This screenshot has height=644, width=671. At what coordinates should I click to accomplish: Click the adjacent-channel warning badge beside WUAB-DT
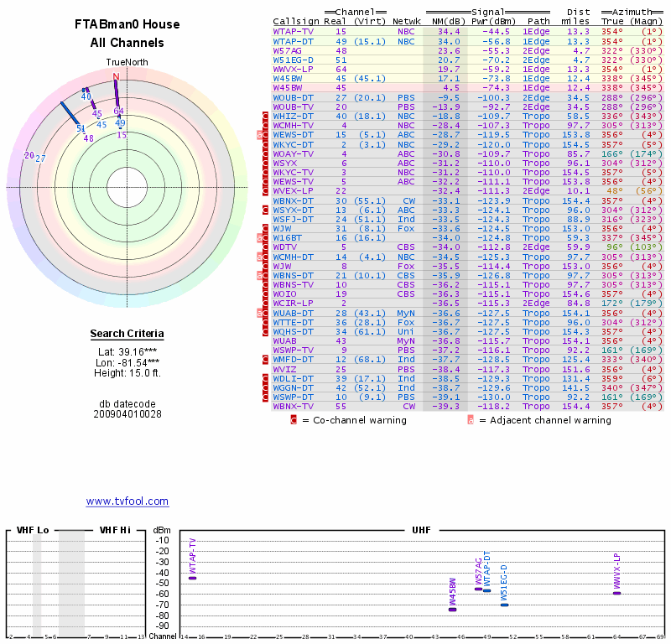[x=260, y=314]
